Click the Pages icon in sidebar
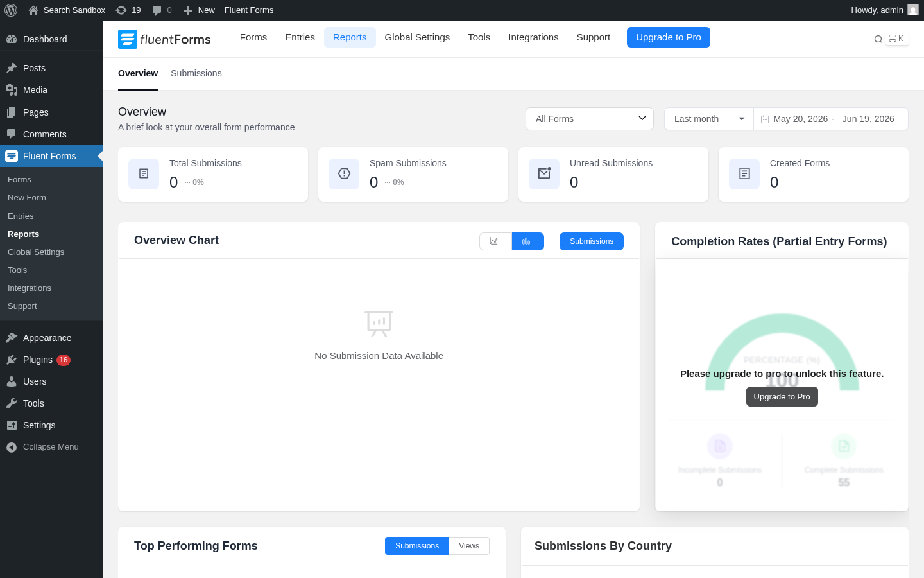Screen dimensions: 924x578 click(12, 112)
